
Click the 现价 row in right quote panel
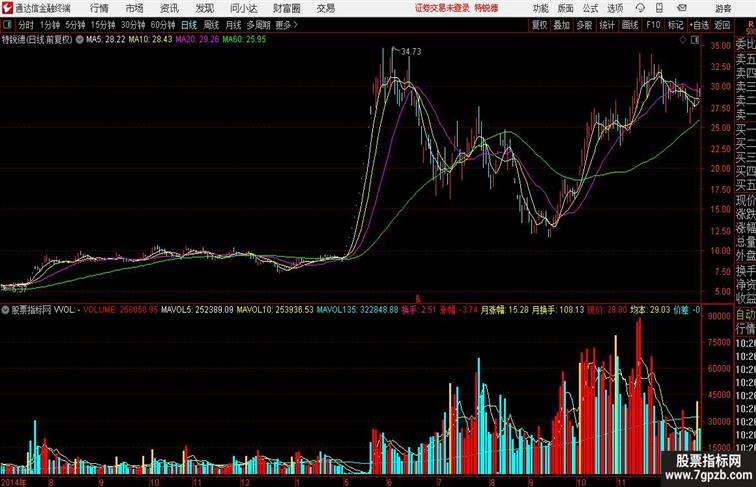click(745, 200)
